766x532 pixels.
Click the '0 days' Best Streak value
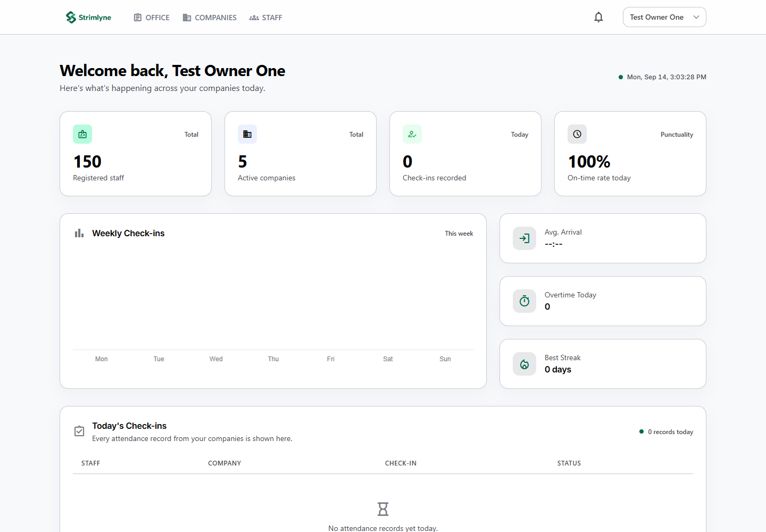pyautogui.click(x=558, y=370)
